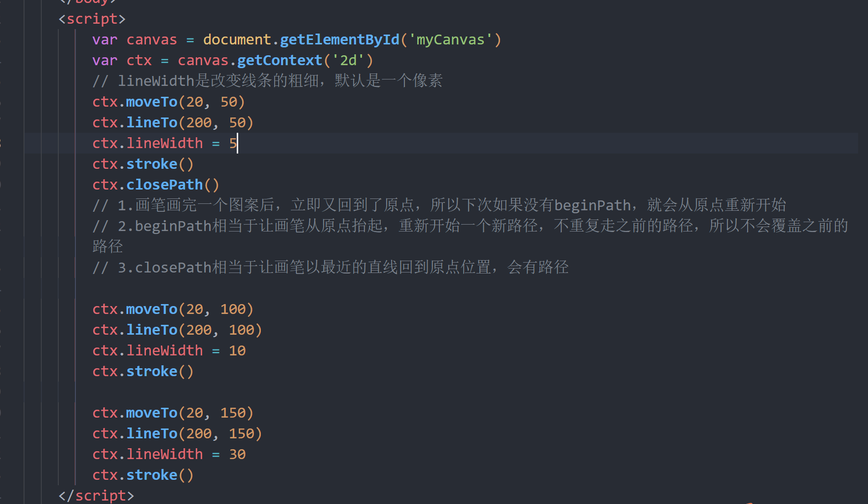Screen dimensions: 868x504
Task: Click the opening <script> tag
Action: pos(92,19)
